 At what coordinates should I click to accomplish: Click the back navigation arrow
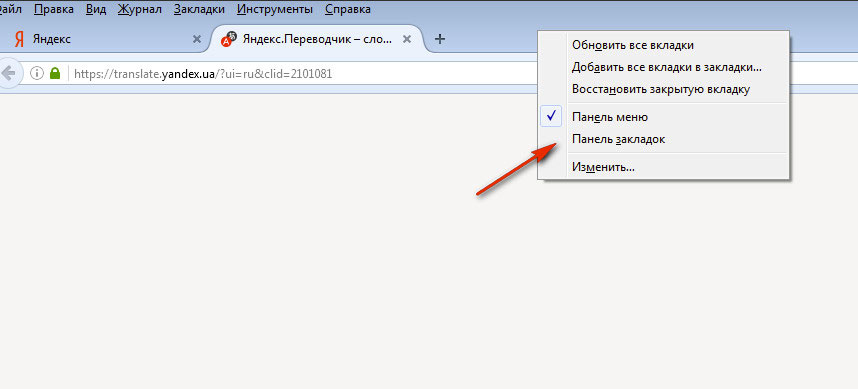(8, 73)
